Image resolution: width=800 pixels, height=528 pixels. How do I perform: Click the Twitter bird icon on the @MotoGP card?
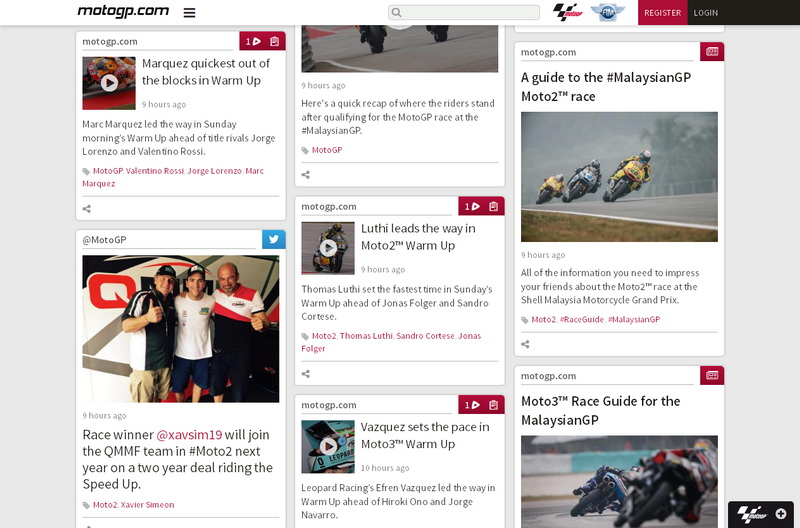[273, 239]
